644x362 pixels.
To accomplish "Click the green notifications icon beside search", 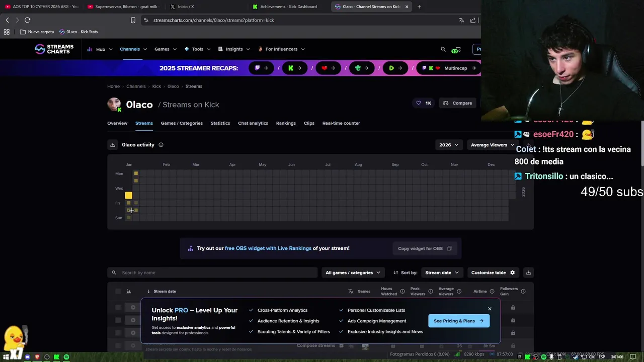I will [456, 50].
